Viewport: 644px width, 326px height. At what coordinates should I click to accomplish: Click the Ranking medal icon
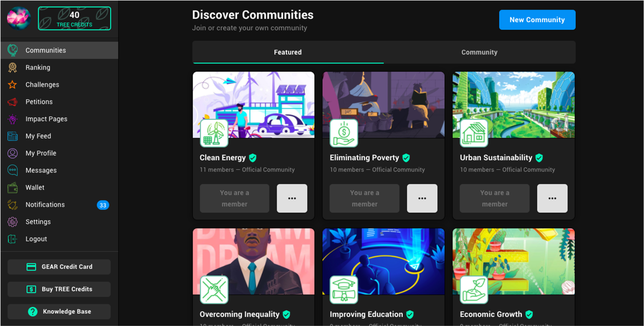tap(12, 67)
